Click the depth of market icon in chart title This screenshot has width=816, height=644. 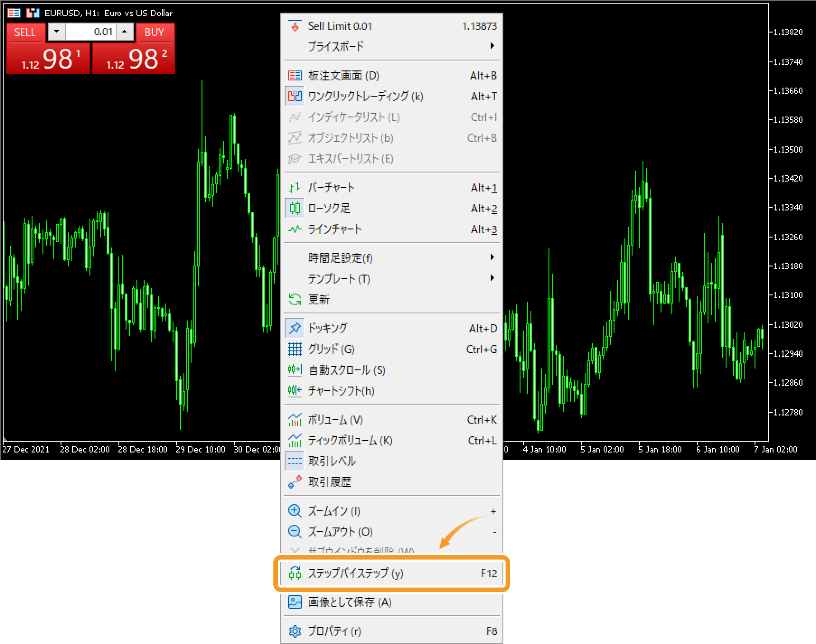tap(14, 13)
